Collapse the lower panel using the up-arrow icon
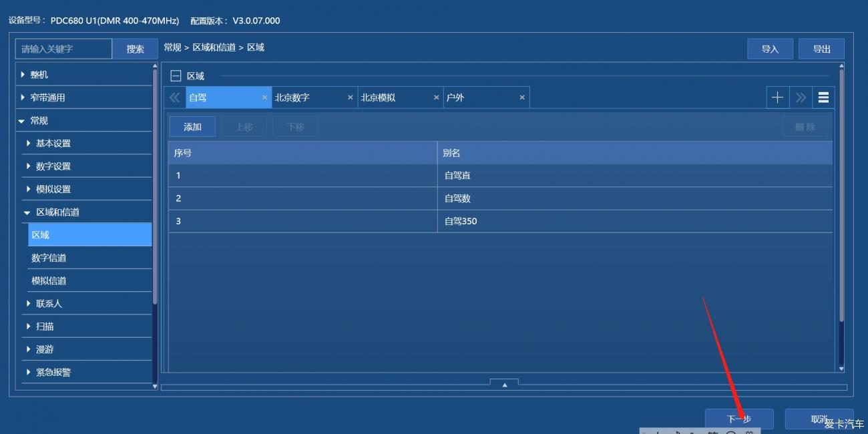The width and height of the screenshot is (868, 434). (x=504, y=384)
